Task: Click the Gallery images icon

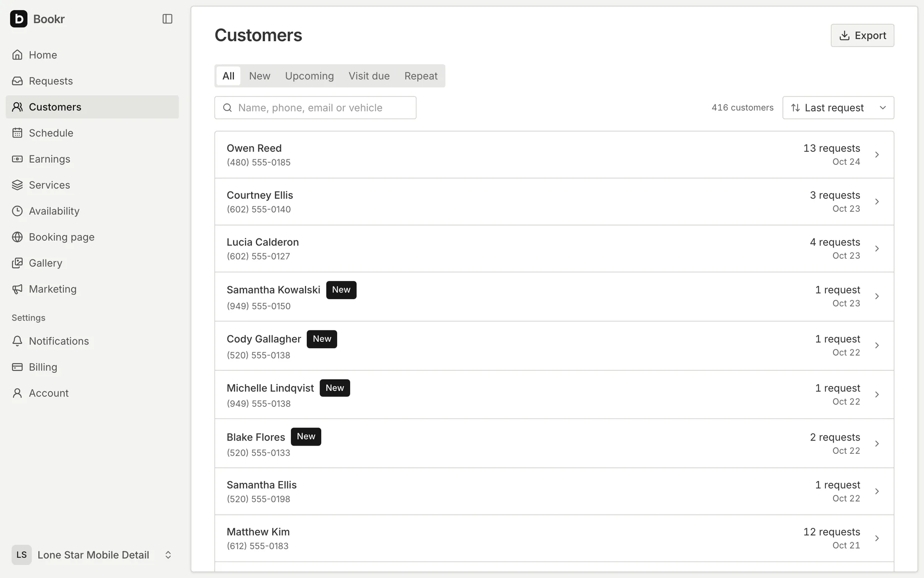Action: point(17,263)
